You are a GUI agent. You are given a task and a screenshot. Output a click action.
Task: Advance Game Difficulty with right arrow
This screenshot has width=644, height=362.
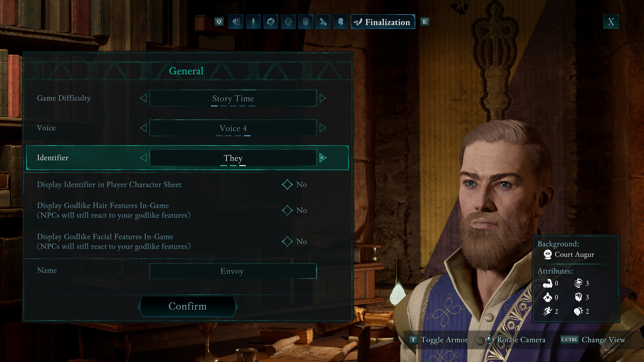click(323, 98)
